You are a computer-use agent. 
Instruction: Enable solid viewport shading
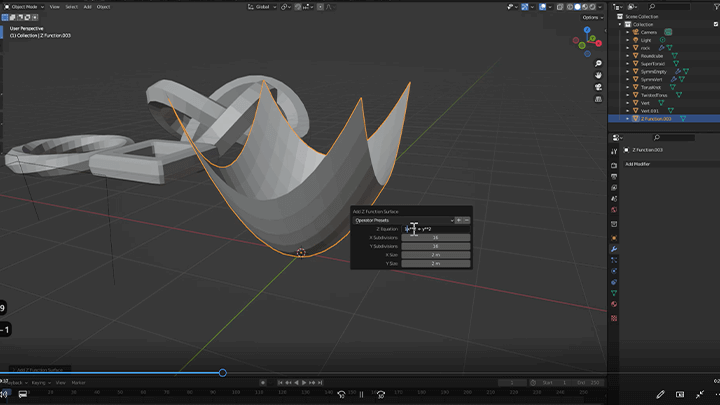coord(578,7)
